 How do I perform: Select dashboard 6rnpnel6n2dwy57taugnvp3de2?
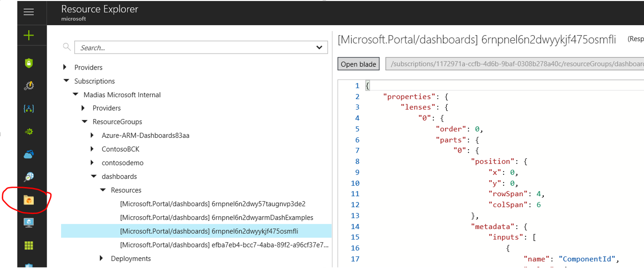point(213,204)
